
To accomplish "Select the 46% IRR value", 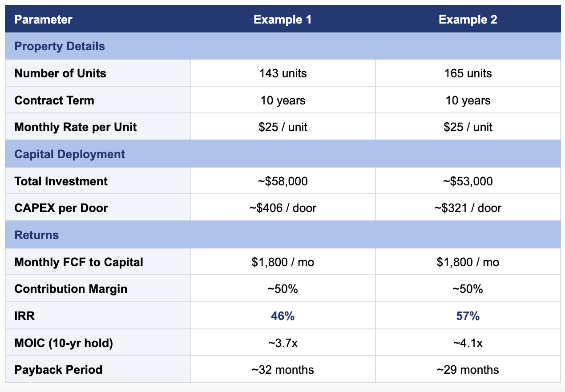I will [282, 316].
